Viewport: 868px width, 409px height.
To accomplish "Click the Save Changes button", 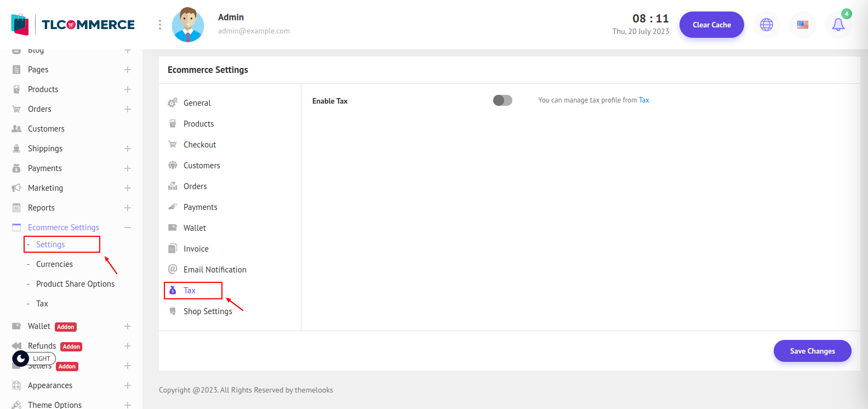I will (x=812, y=351).
